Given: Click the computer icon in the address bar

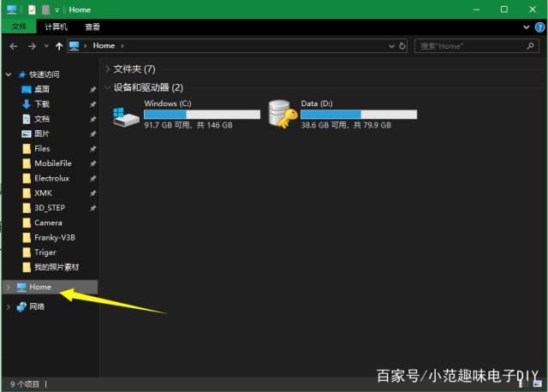Looking at the screenshot, I should [74, 45].
